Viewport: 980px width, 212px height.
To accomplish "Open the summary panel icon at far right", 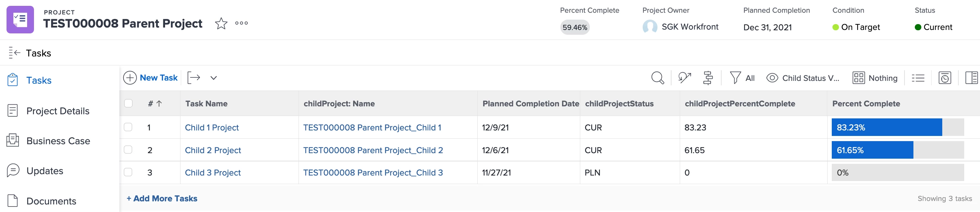I will [971, 78].
